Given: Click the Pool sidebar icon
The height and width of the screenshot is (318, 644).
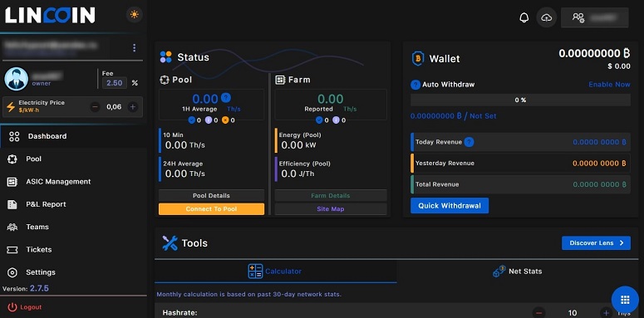Looking at the screenshot, I should coord(12,159).
